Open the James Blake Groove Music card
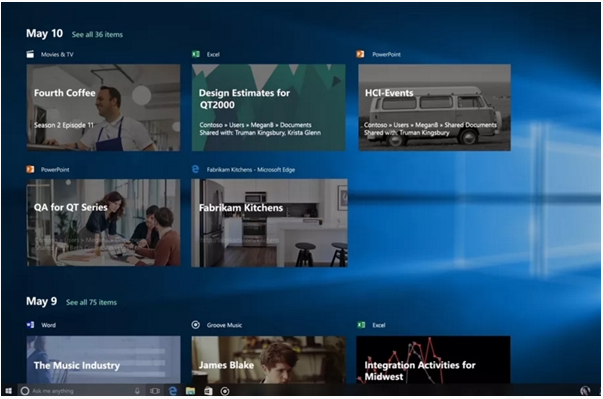Screen dimensions: 603x399 [x=268, y=359]
